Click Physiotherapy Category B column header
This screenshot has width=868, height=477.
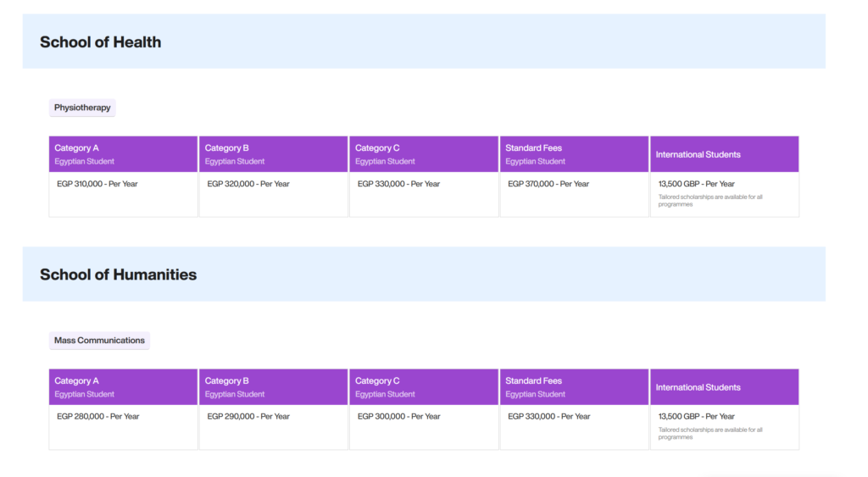273,154
